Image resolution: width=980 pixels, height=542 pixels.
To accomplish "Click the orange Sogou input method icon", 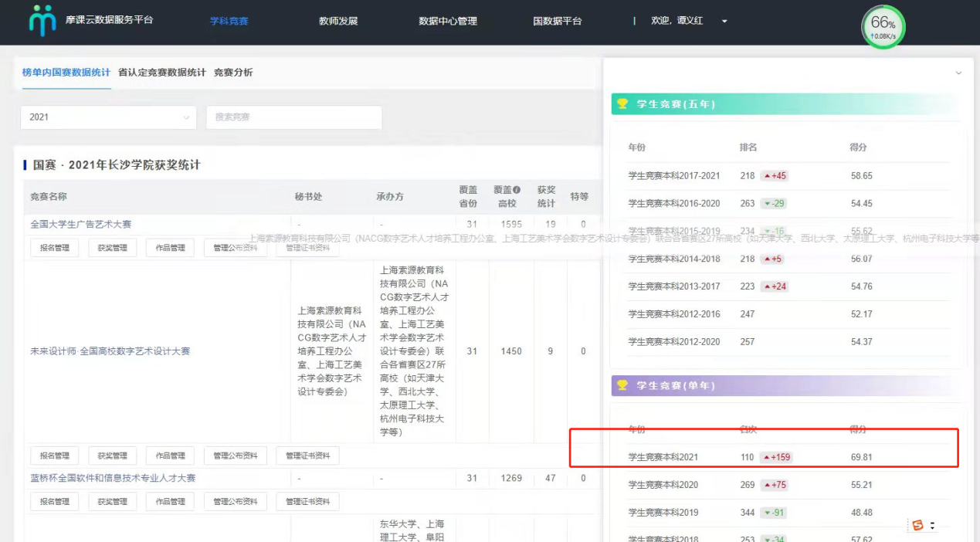I will [917, 525].
